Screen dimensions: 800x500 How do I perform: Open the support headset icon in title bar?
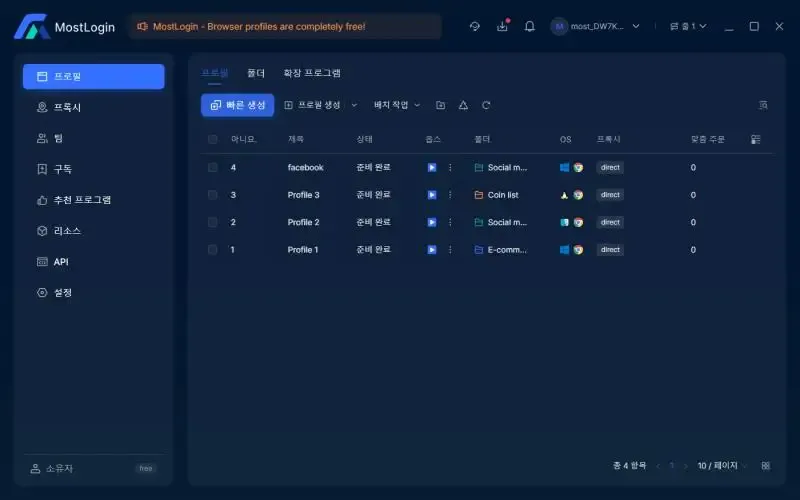[x=474, y=26]
